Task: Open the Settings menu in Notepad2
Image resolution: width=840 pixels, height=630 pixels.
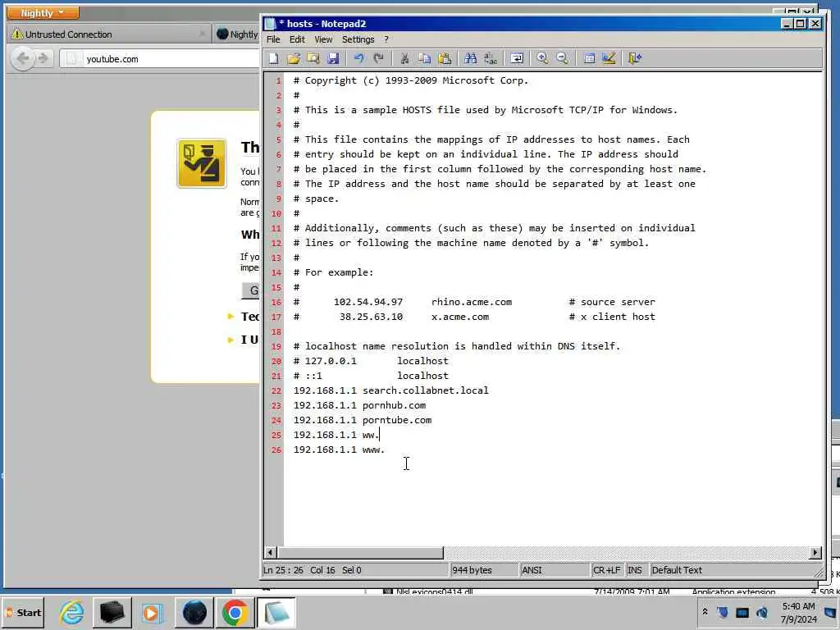Action: [x=358, y=39]
